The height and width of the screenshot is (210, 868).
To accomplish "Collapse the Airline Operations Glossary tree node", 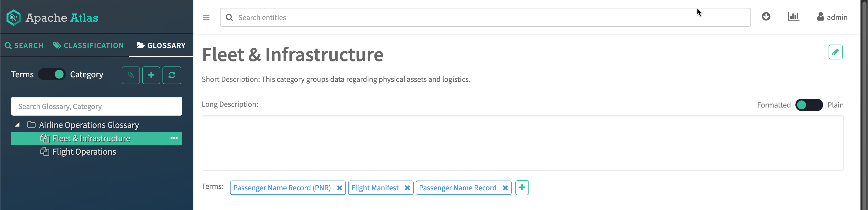I will [17, 125].
